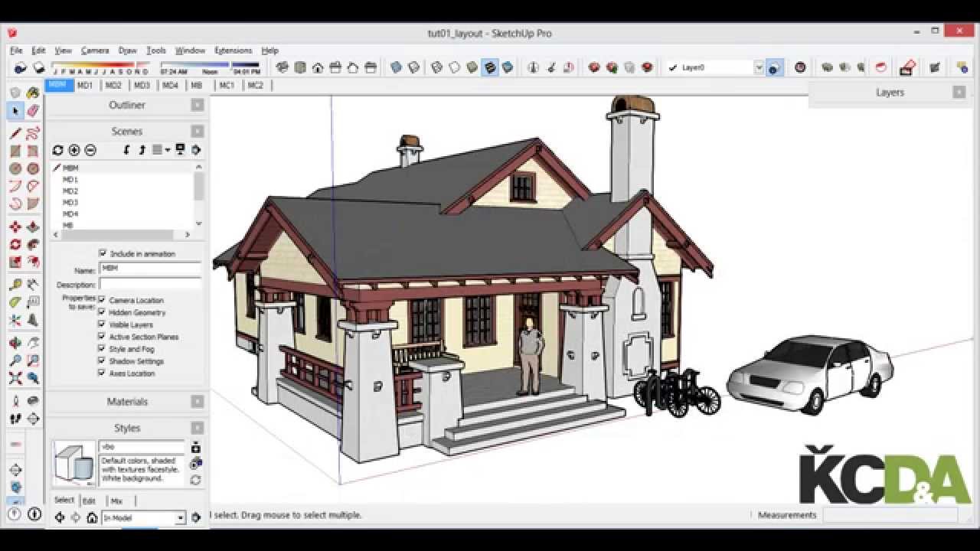Select MD3 in the scenes list
The height and width of the screenshot is (551, 980).
70,202
